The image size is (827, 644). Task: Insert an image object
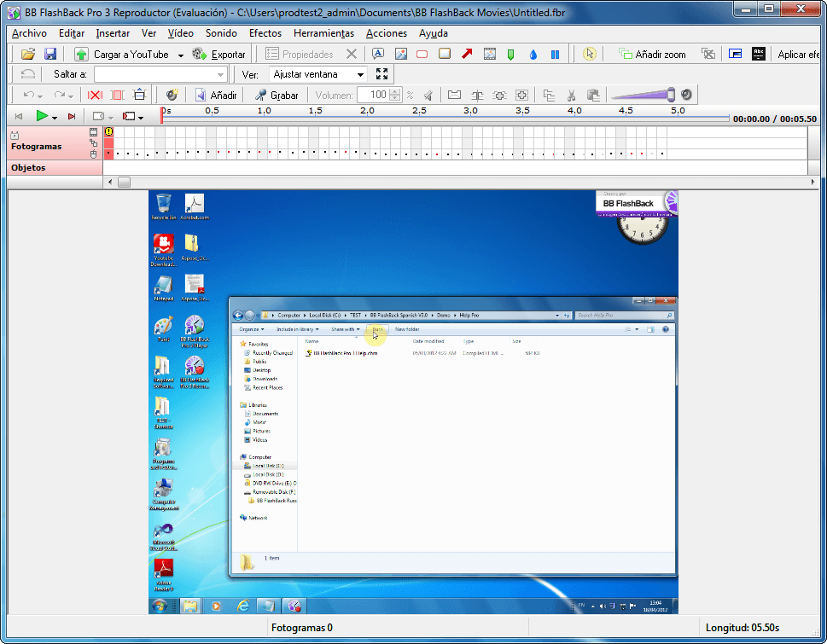click(x=401, y=54)
